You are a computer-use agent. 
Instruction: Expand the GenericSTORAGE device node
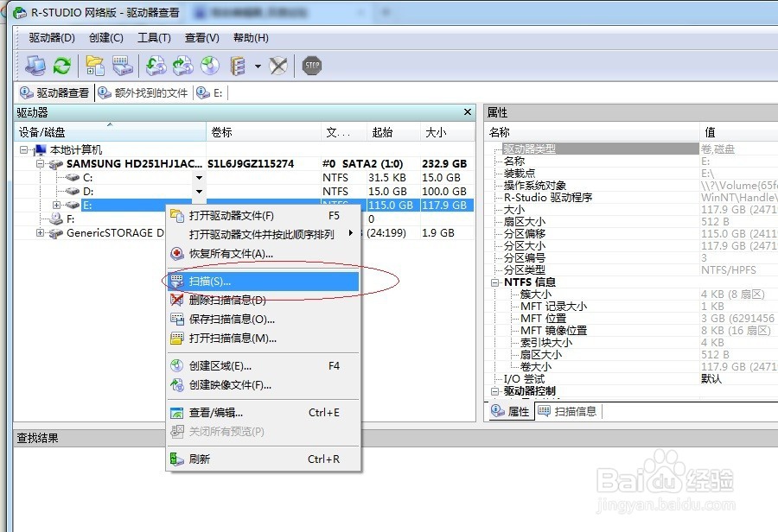[40, 232]
